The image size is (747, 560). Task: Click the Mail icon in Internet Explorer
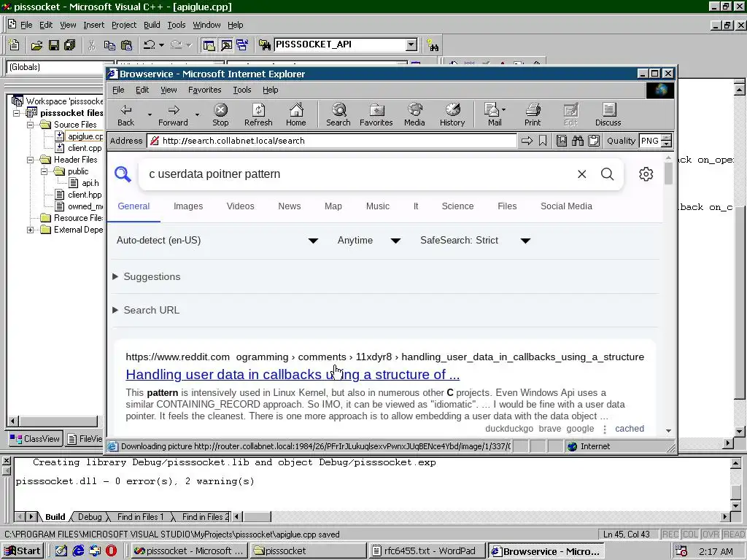pos(493,115)
